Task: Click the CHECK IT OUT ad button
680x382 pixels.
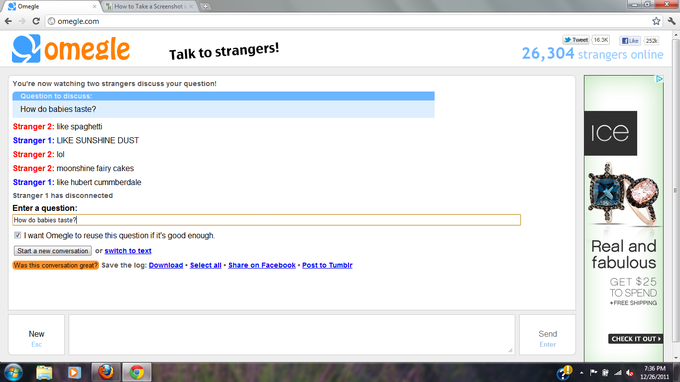Action: 635,339
